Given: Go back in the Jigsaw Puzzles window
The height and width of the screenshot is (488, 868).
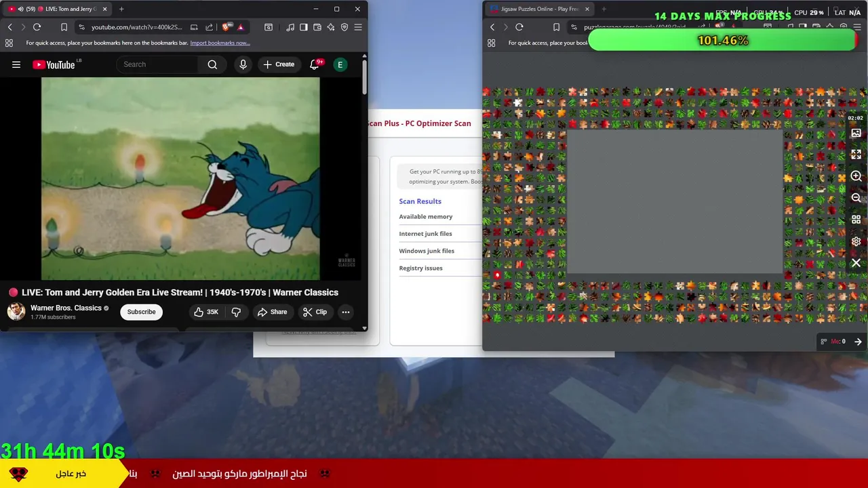Looking at the screenshot, I should tap(492, 27).
